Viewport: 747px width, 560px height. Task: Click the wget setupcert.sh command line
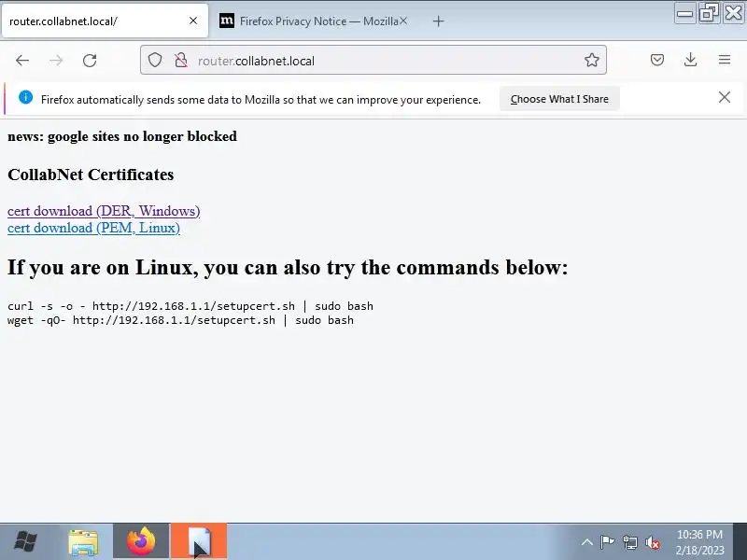[x=180, y=320]
